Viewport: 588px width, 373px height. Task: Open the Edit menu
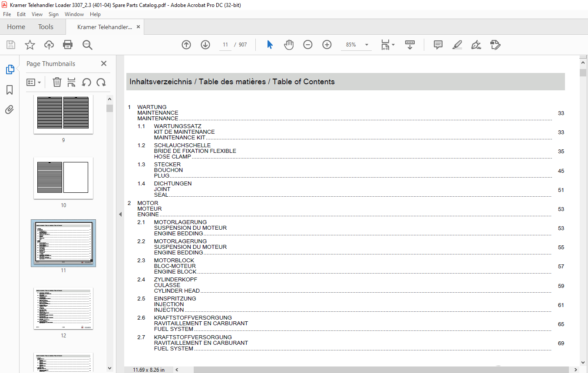[21, 14]
